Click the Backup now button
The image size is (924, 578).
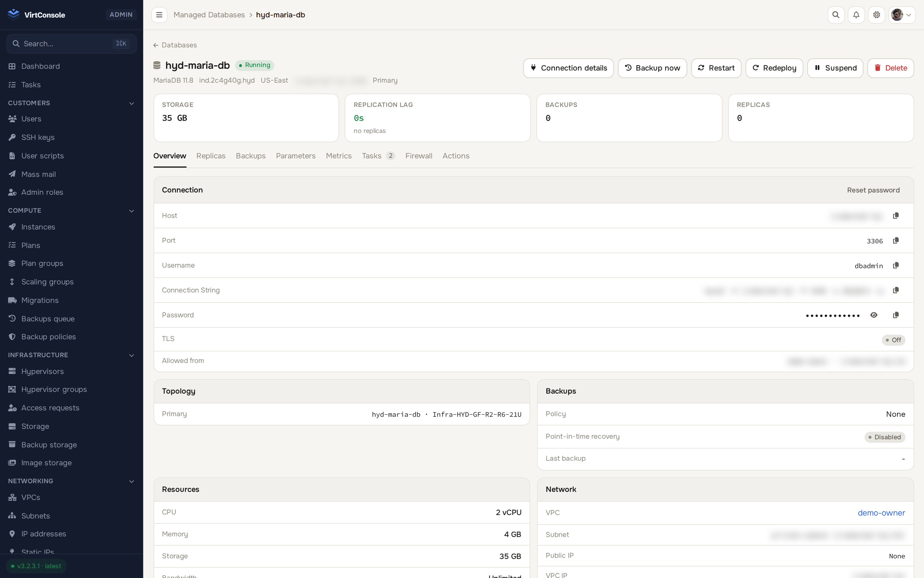[652, 68]
